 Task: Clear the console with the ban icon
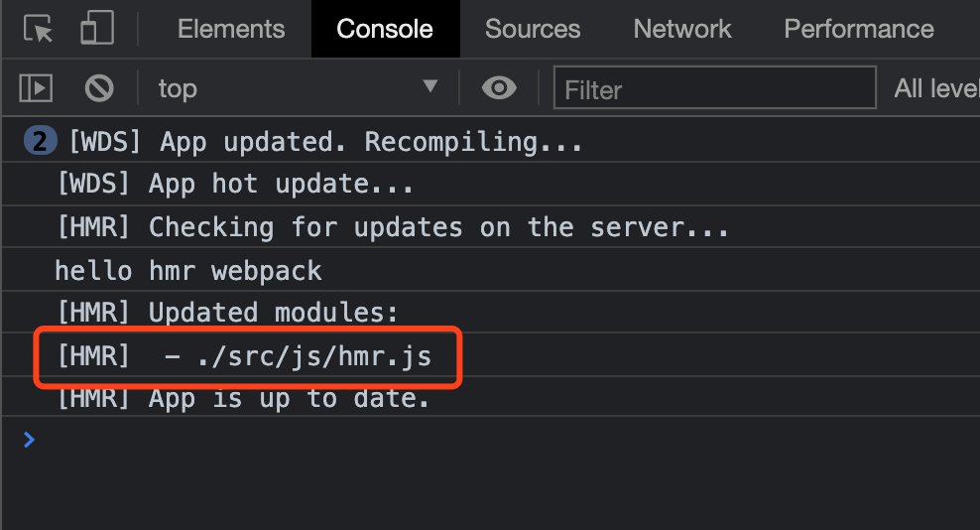[99, 88]
